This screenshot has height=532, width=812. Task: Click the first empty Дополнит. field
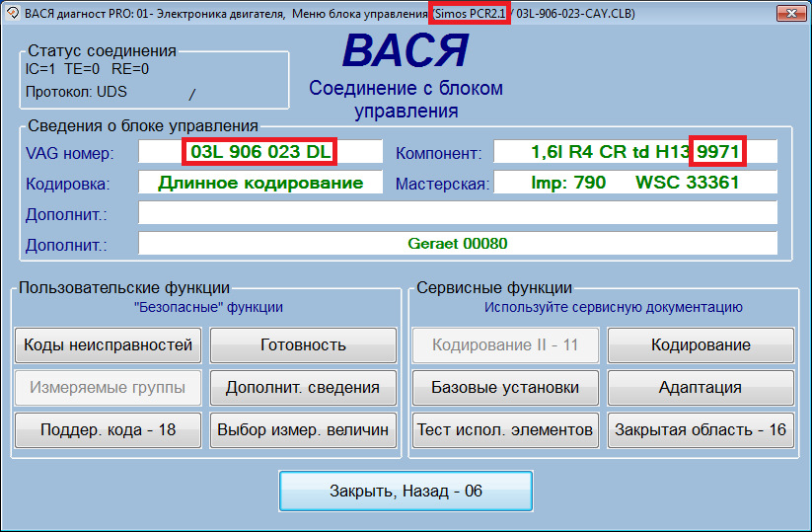tap(458, 213)
